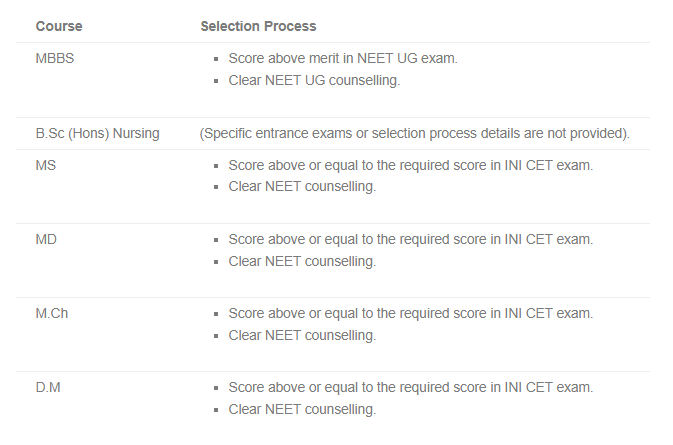Screen dimensions: 673x445
Task: Select the M.Ch course cell
Action: pos(52,313)
